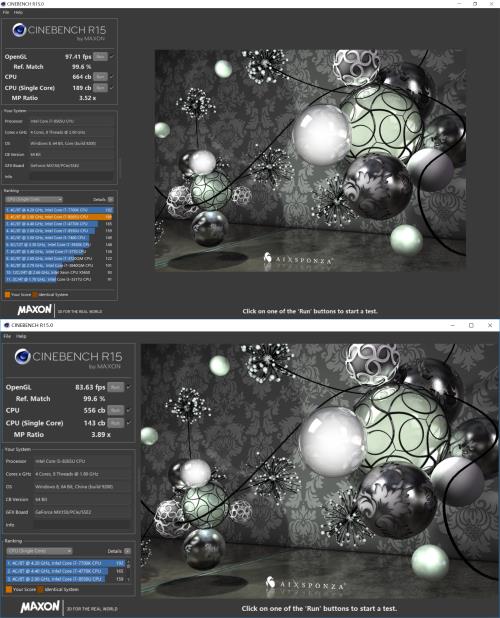Click Processor value field in 556 cb window
This screenshot has width=500, height=618.
[82, 461]
